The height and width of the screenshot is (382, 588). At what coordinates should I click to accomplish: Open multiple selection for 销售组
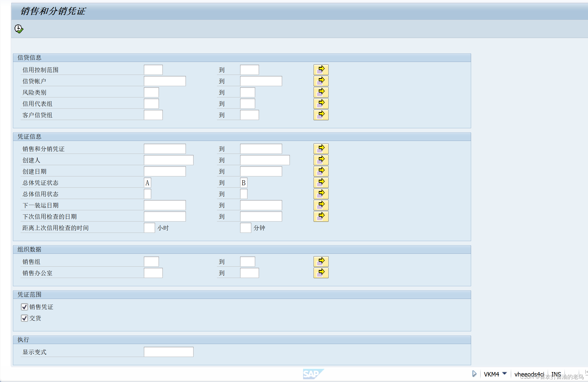(x=321, y=261)
